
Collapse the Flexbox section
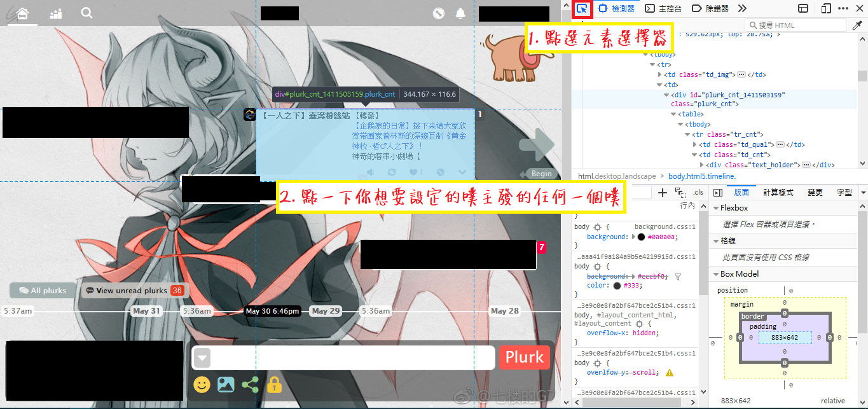(x=715, y=208)
